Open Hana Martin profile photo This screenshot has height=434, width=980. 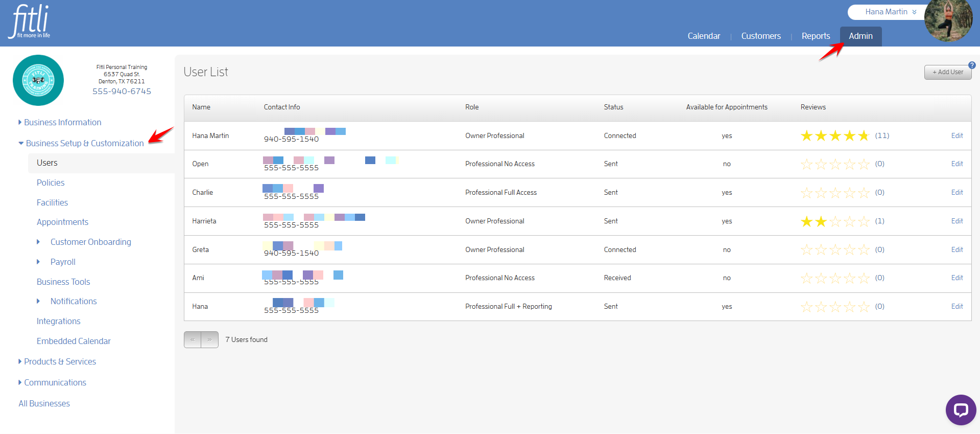948,20
